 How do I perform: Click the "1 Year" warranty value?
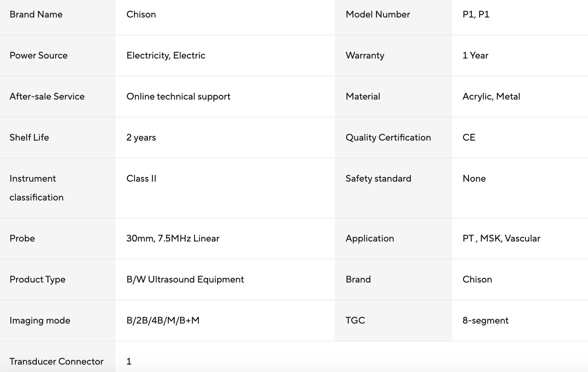pos(475,55)
